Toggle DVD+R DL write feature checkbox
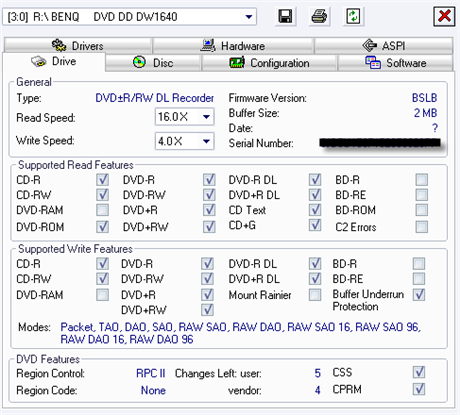Viewport: 460px width, 415px height. coord(315,279)
